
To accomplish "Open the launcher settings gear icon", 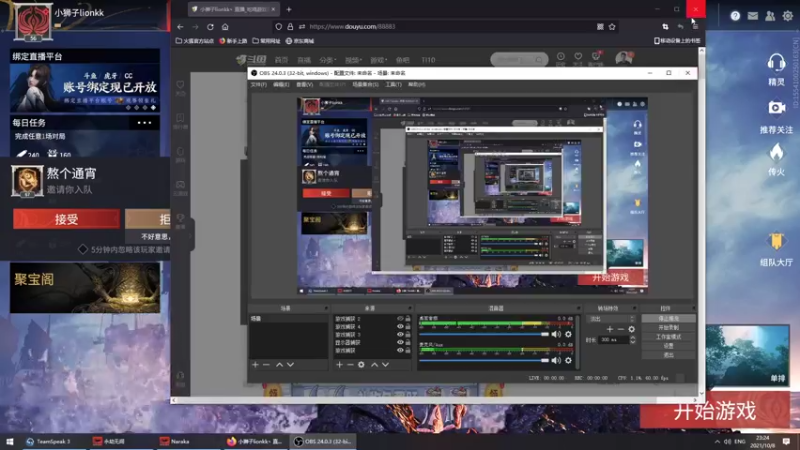I will point(788,16).
